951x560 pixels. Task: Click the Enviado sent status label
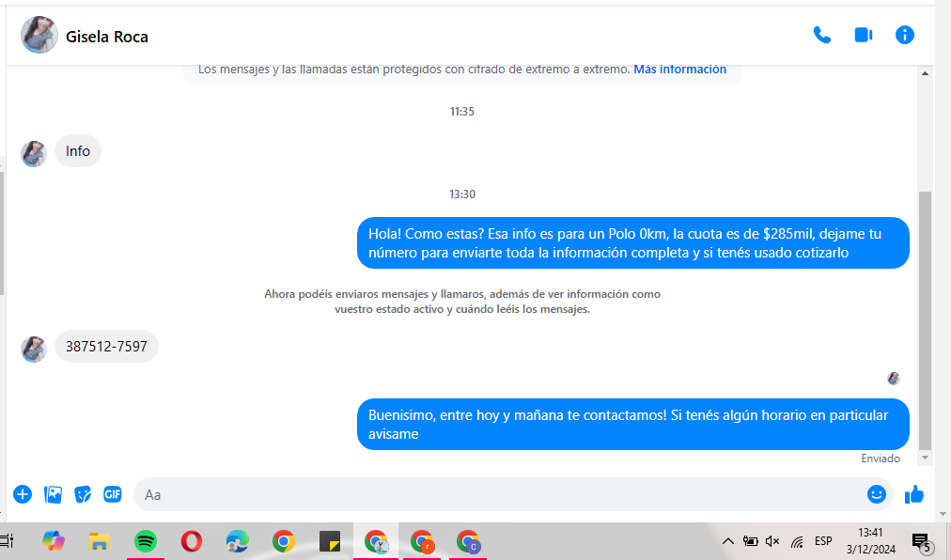(880, 459)
